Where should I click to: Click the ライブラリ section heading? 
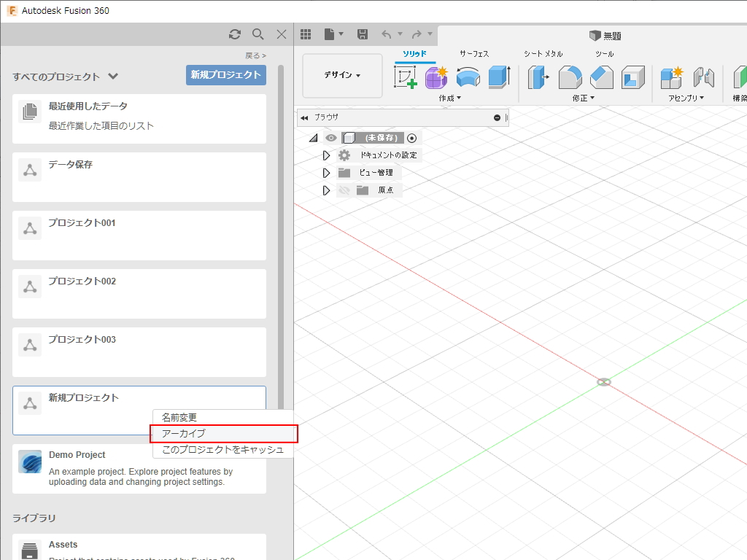point(34,518)
